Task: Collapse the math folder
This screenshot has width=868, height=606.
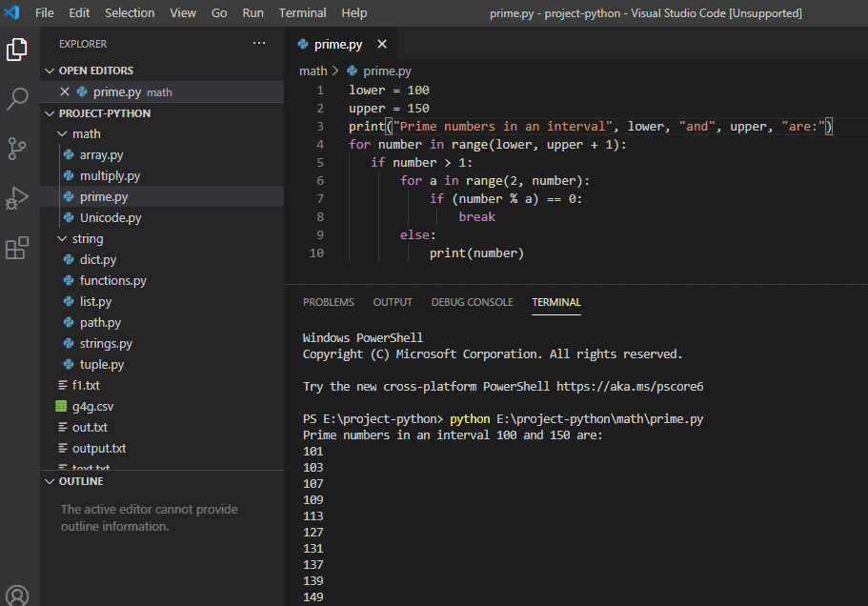Action: click(x=63, y=134)
